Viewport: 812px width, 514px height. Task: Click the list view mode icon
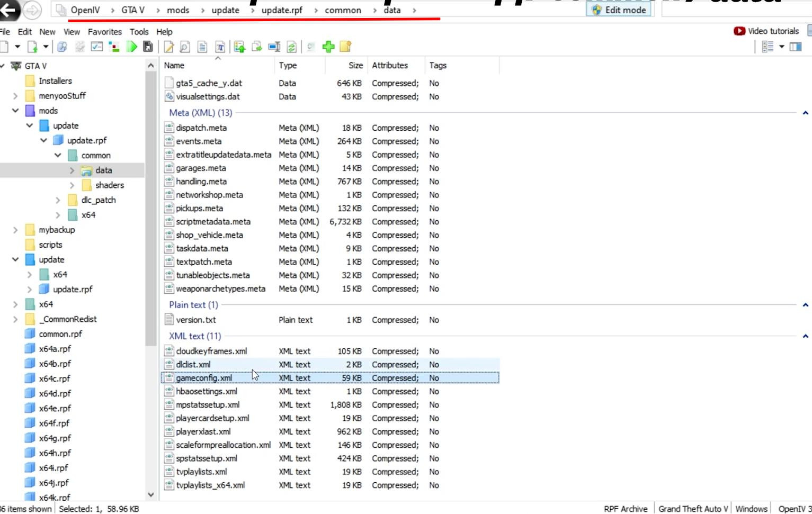coord(768,47)
